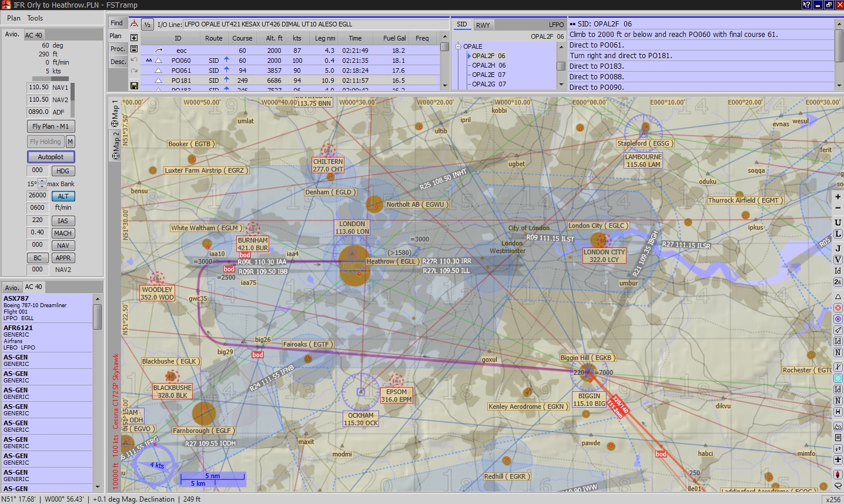Click the Autopilot button

coord(51,157)
